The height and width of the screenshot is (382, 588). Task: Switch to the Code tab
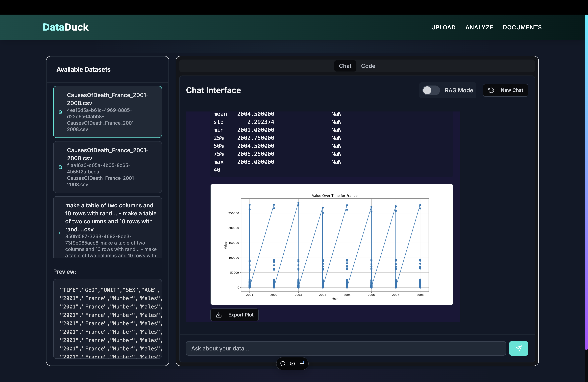(x=368, y=66)
